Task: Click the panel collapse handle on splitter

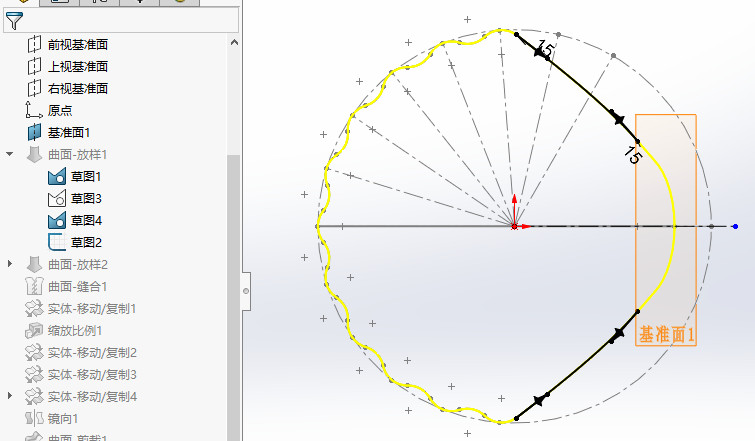Action: (x=246, y=291)
